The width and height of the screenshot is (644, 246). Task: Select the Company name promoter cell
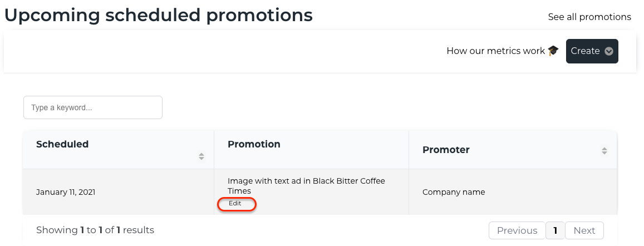click(x=454, y=192)
